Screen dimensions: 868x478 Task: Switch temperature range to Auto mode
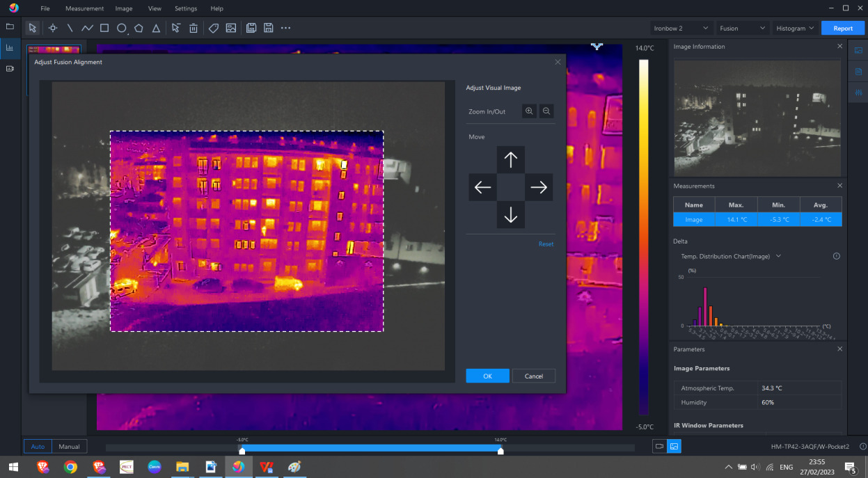[x=38, y=447]
